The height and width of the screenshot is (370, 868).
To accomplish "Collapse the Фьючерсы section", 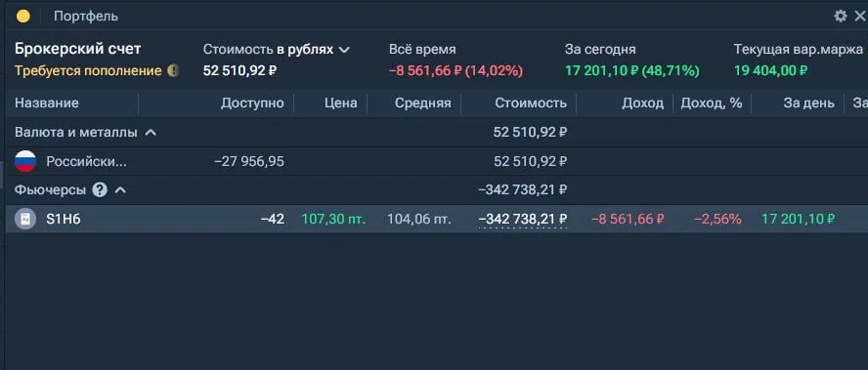I will point(120,190).
